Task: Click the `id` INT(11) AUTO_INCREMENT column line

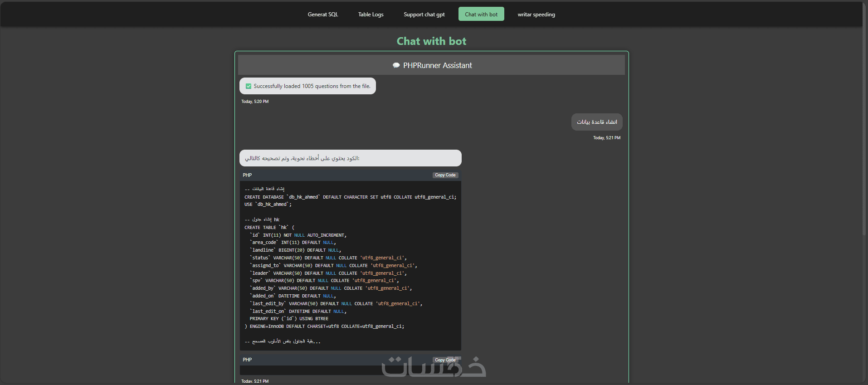Action: point(298,235)
